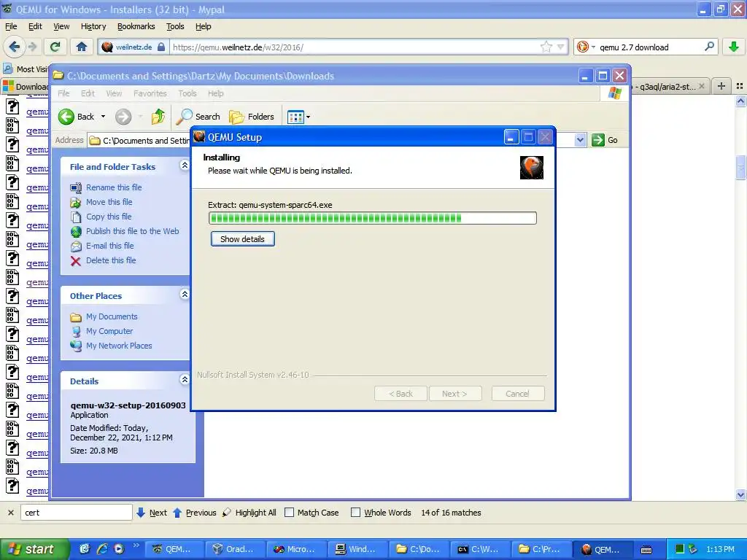Choose E-mail this file
Viewport: 747px width, 560px height.
[109, 246]
